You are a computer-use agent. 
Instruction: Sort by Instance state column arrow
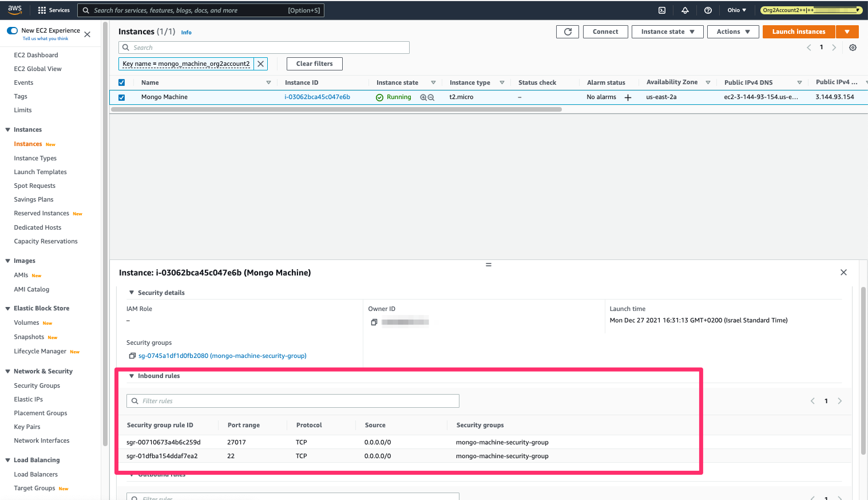[x=433, y=82]
